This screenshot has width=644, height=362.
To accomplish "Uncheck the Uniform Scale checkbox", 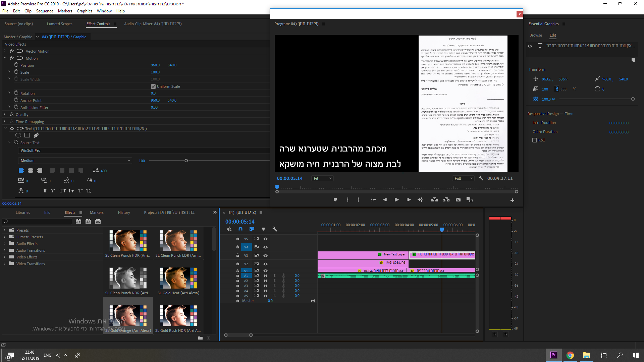I will tap(153, 86).
